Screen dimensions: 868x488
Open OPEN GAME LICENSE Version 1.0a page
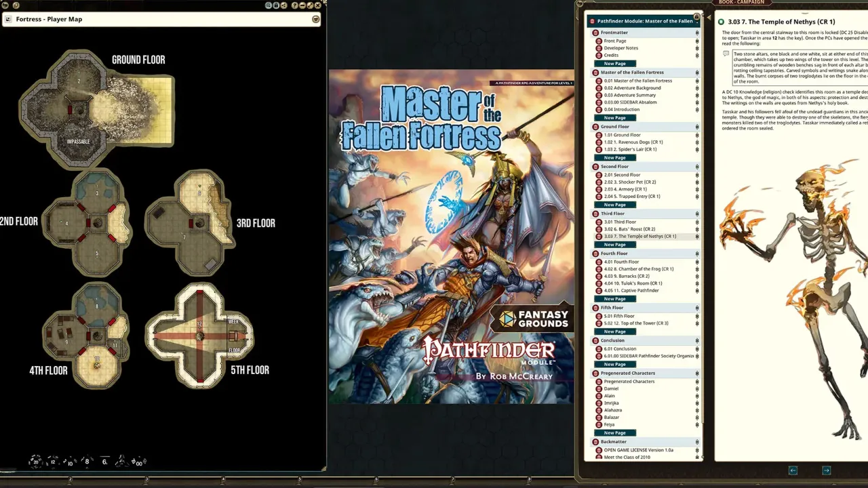638,450
